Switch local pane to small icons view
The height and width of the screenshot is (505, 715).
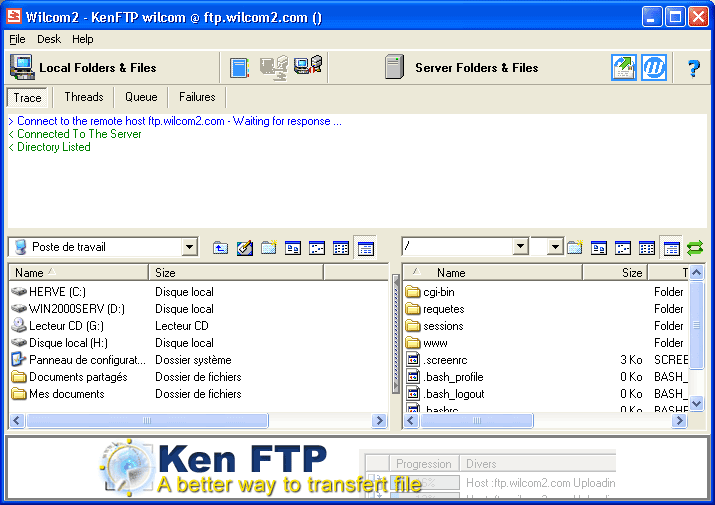[317, 248]
